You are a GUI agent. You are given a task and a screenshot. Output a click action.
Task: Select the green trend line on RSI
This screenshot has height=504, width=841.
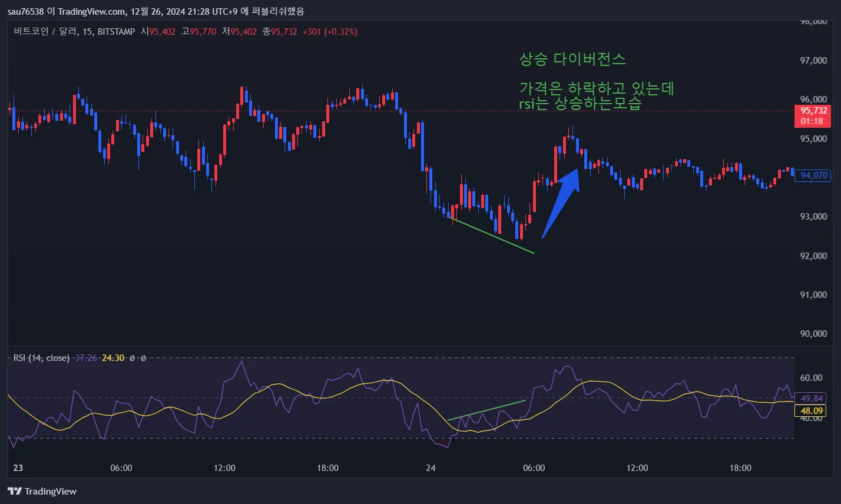pyautogui.click(x=486, y=410)
